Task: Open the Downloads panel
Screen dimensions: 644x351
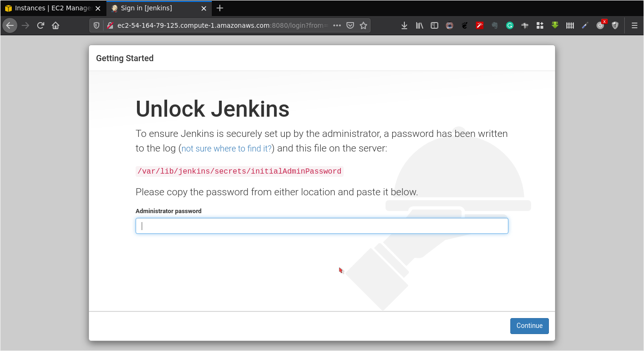Action: click(x=404, y=25)
